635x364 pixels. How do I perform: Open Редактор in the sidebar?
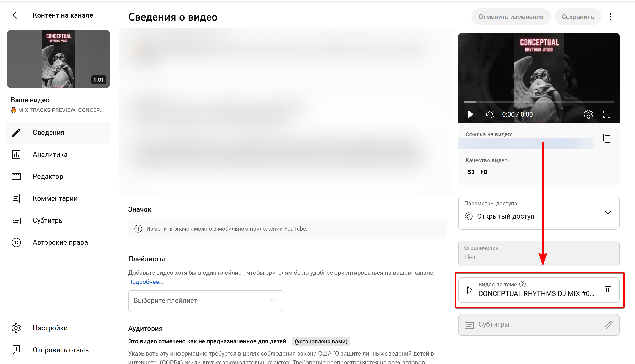pos(48,177)
